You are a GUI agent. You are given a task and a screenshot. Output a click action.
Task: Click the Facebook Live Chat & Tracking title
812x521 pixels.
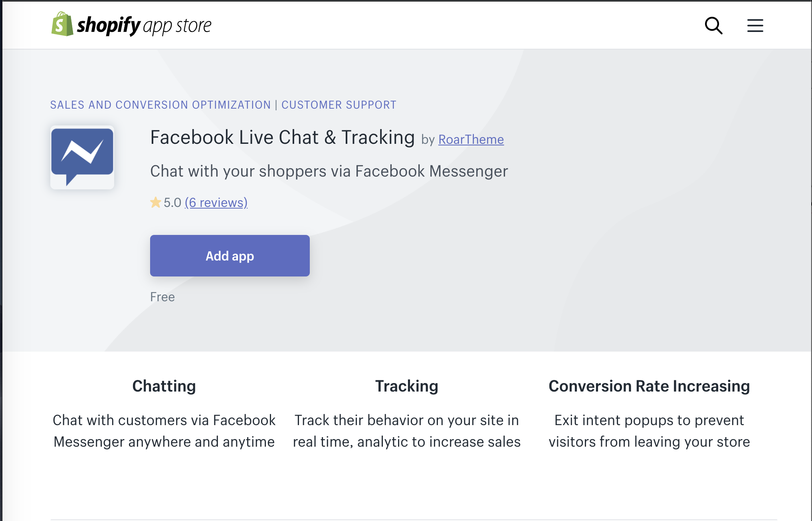coord(283,137)
